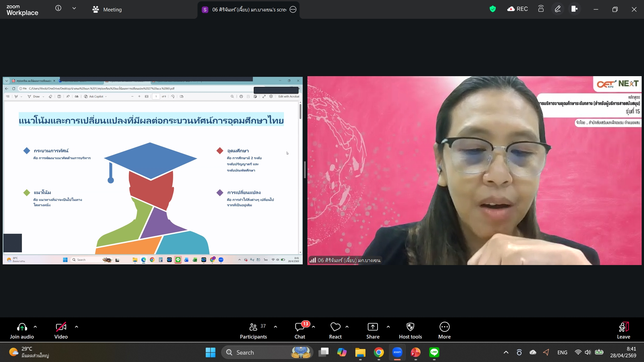
Task: Click the React heart icon
Action: [x=335, y=327]
